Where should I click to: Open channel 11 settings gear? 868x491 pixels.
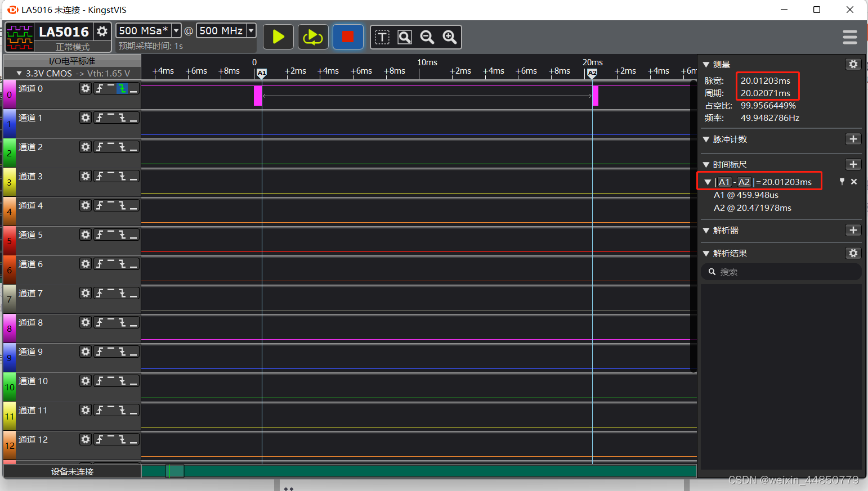pos(86,410)
